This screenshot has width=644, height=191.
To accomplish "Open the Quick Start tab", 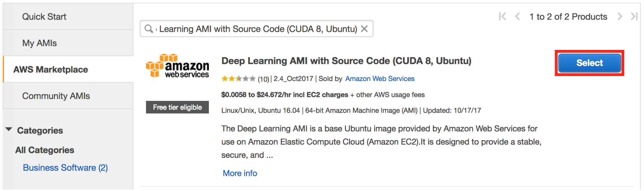I will pos(44,17).
